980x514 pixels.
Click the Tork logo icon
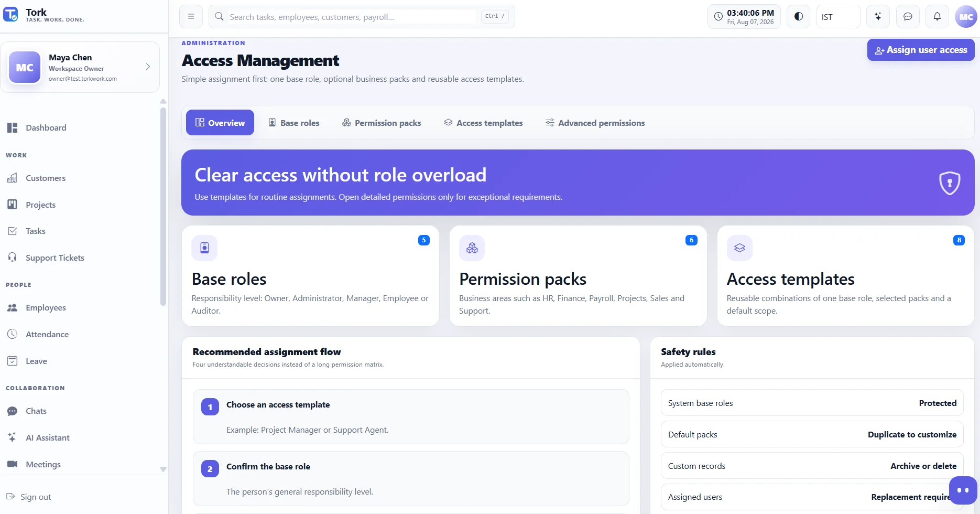[x=11, y=14]
